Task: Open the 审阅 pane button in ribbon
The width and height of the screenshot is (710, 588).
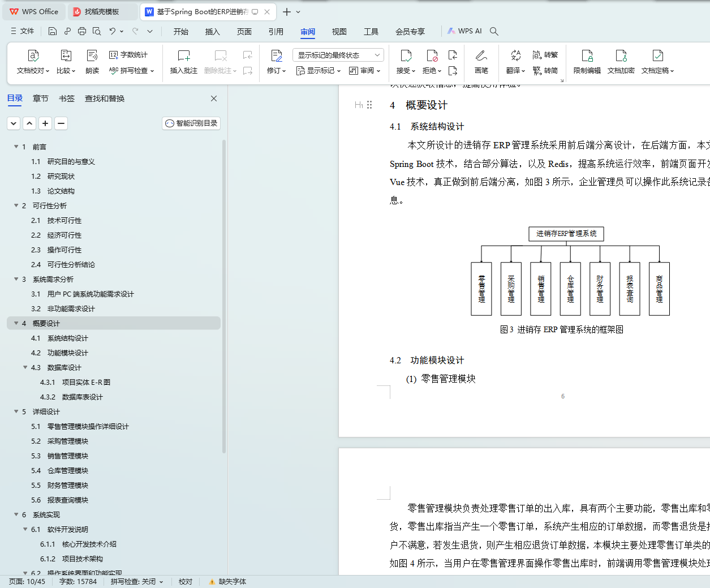Action: pyautogui.click(x=365, y=71)
